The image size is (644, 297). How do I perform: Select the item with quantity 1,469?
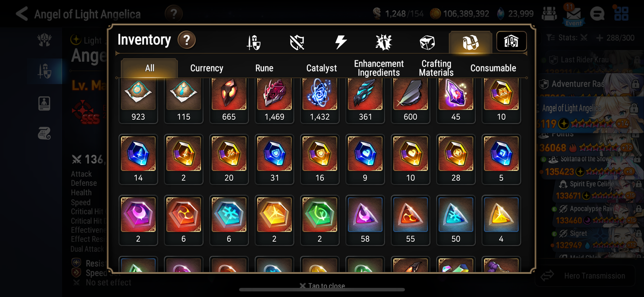tap(274, 101)
